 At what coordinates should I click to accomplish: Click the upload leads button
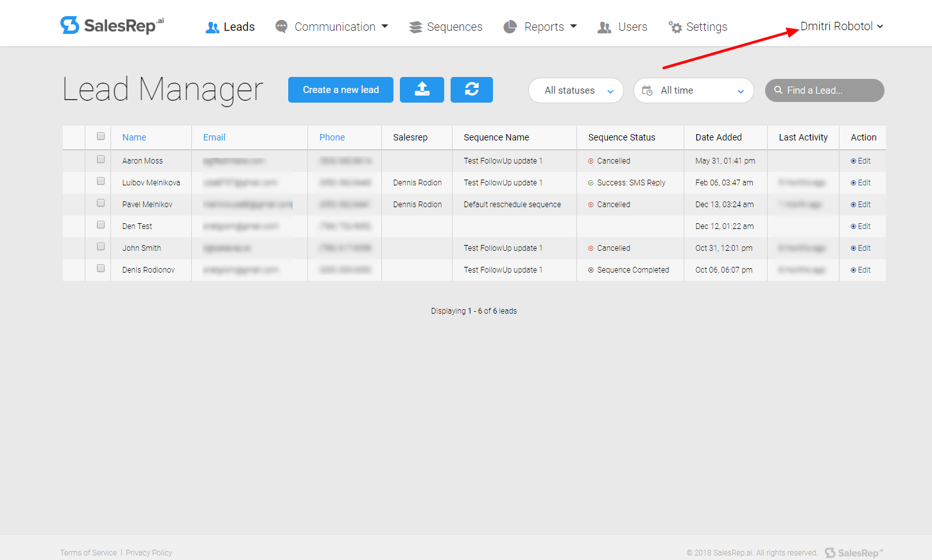422,90
